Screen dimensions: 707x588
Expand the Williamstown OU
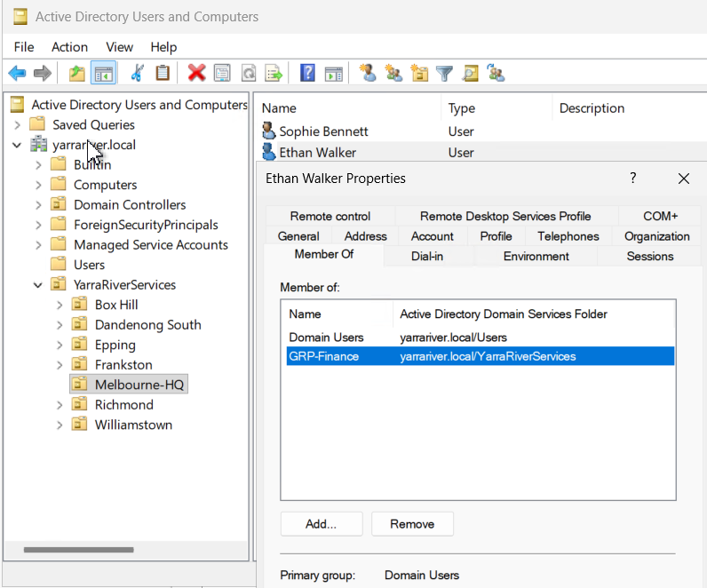tap(60, 425)
